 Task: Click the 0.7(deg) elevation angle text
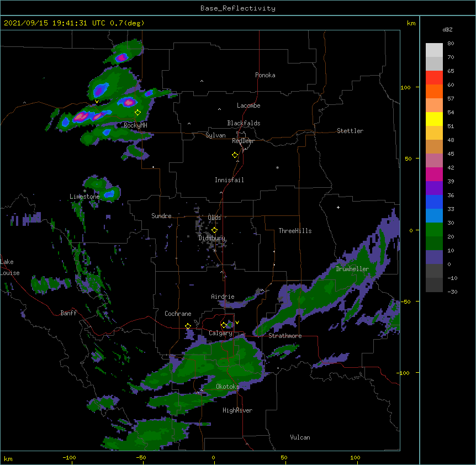[x=127, y=23]
